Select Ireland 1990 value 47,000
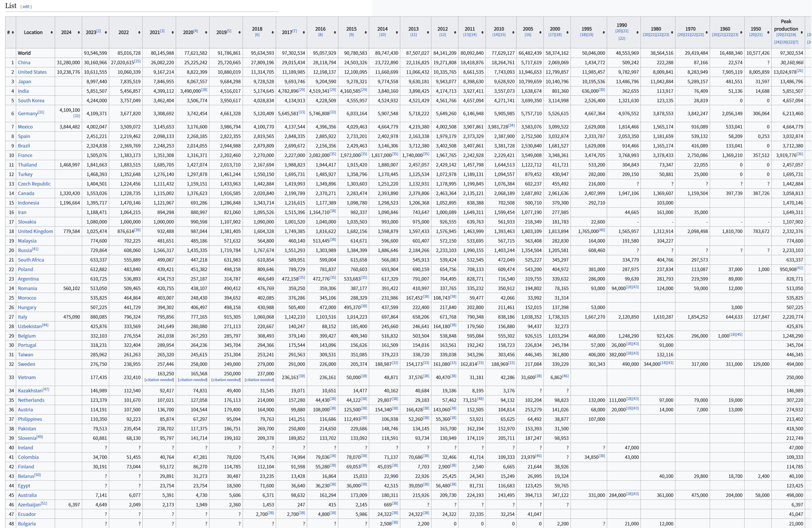Viewport: 812px width, 528px height. click(x=632, y=448)
